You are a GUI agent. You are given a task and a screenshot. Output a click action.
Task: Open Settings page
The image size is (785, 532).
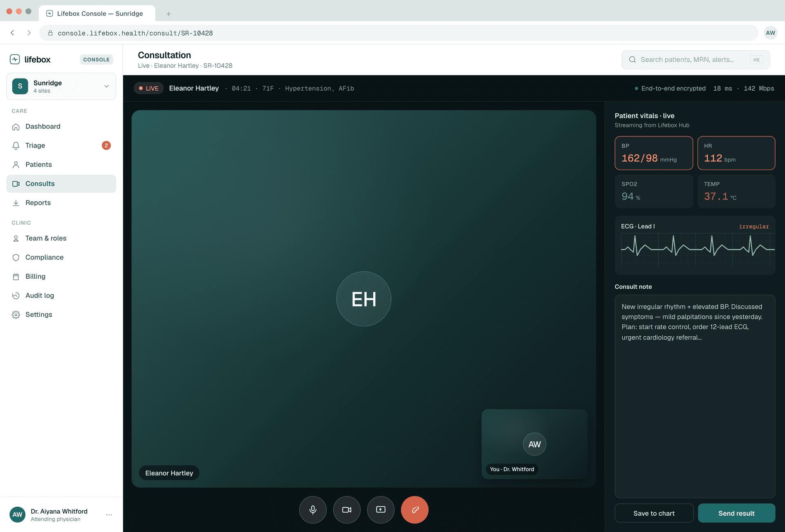[61, 315]
